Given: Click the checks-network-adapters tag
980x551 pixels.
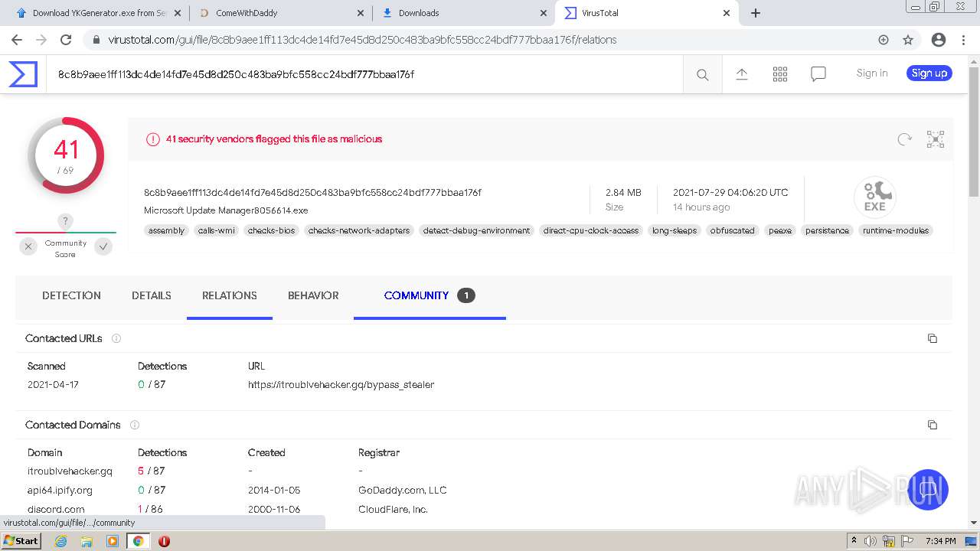Looking at the screenshot, I should (359, 230).
